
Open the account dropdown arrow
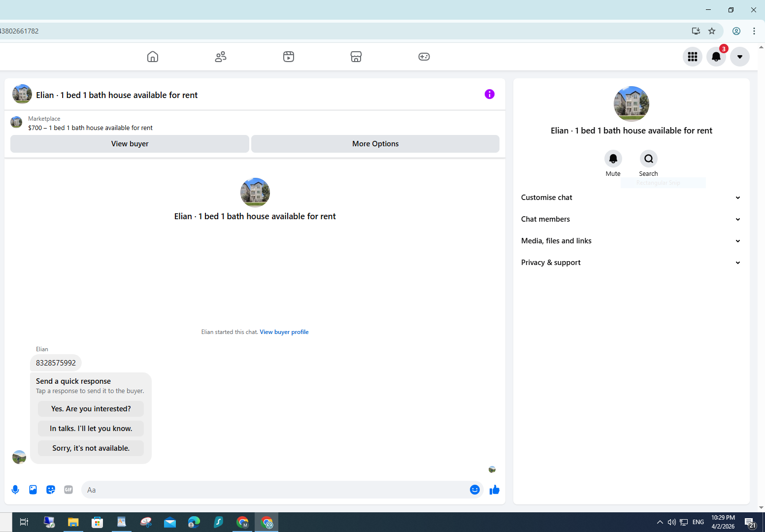click(740, 57)
